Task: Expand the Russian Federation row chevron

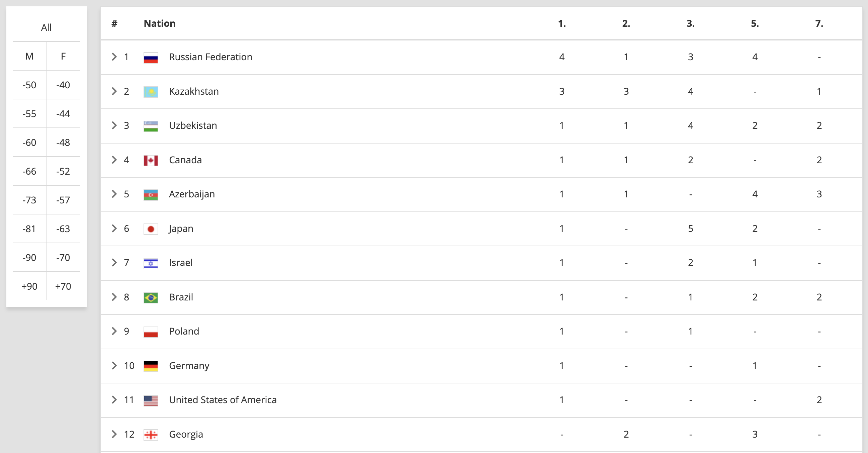Action: tap(114, 57)
